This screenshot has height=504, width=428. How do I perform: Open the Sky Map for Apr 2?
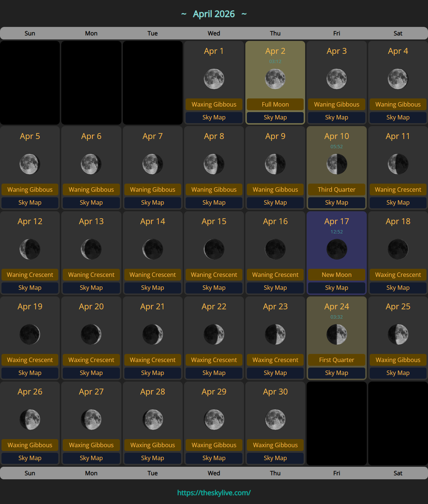click(275, 117)
